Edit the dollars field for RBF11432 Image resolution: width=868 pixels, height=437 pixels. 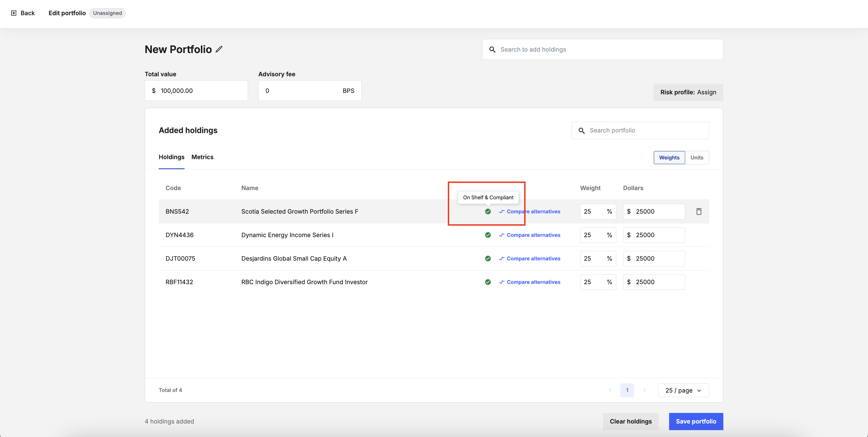tap(654, 282)
